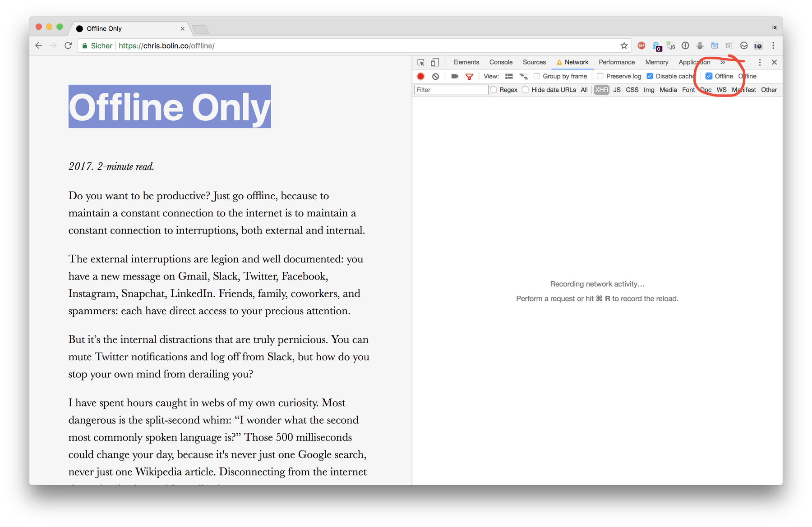812x527 pixels.
Task: Toggle the device toolbar icon
Action: [435, 62]
